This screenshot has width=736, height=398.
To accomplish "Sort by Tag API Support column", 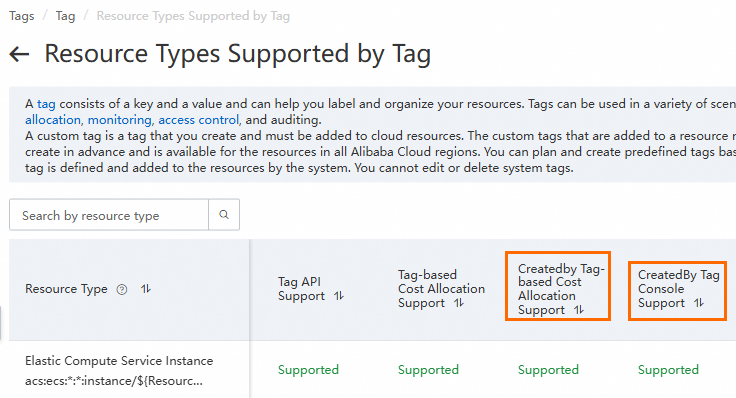I will pos(339,296).
